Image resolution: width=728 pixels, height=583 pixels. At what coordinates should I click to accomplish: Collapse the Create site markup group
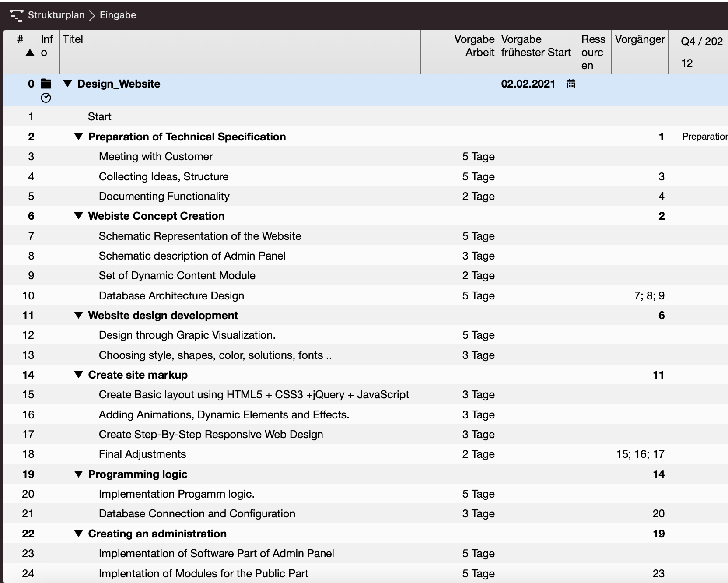[x=78, y=375]
